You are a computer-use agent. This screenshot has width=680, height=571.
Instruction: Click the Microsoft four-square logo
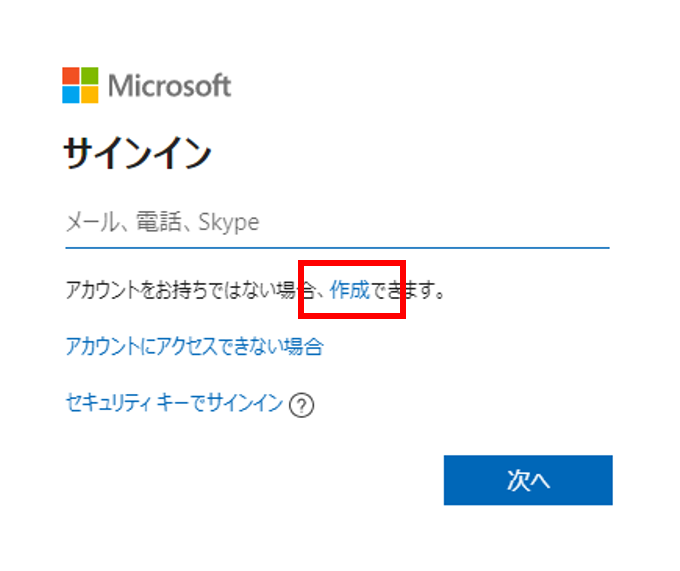point(80,86)
